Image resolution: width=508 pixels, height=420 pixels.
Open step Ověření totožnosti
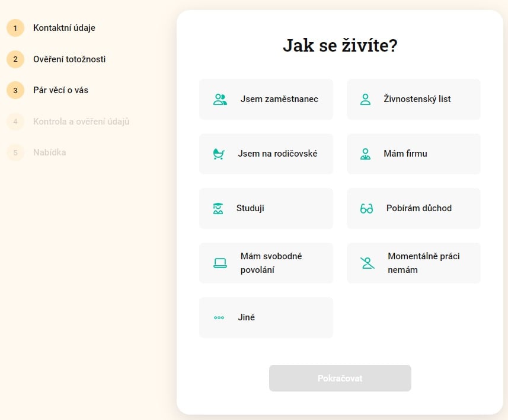(69, 59)
